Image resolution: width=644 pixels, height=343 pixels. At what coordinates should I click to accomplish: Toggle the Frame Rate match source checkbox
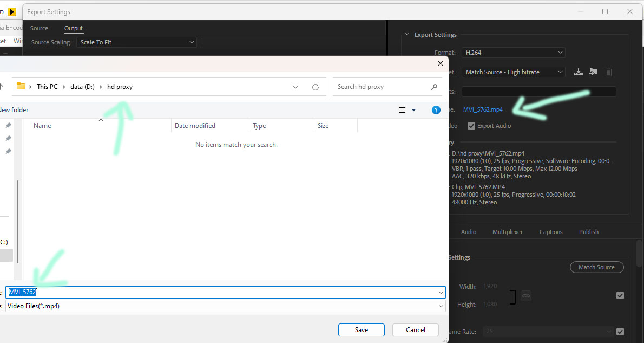pos(620,332)
